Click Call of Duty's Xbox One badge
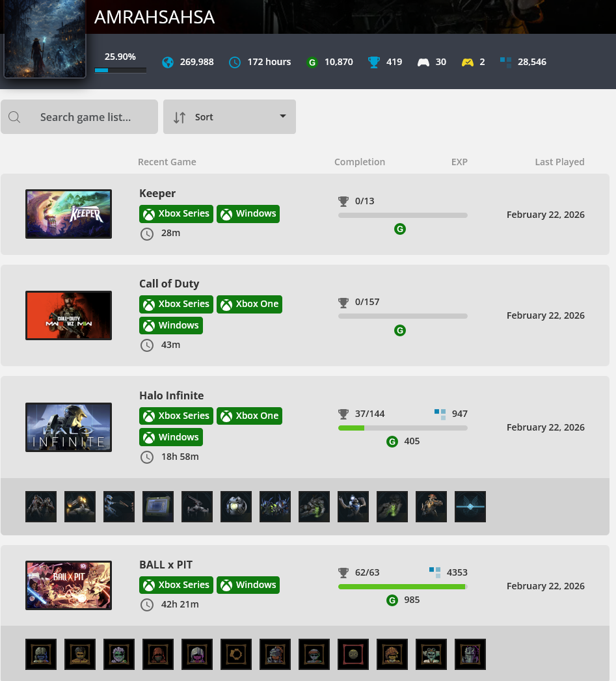 point(249,304)
